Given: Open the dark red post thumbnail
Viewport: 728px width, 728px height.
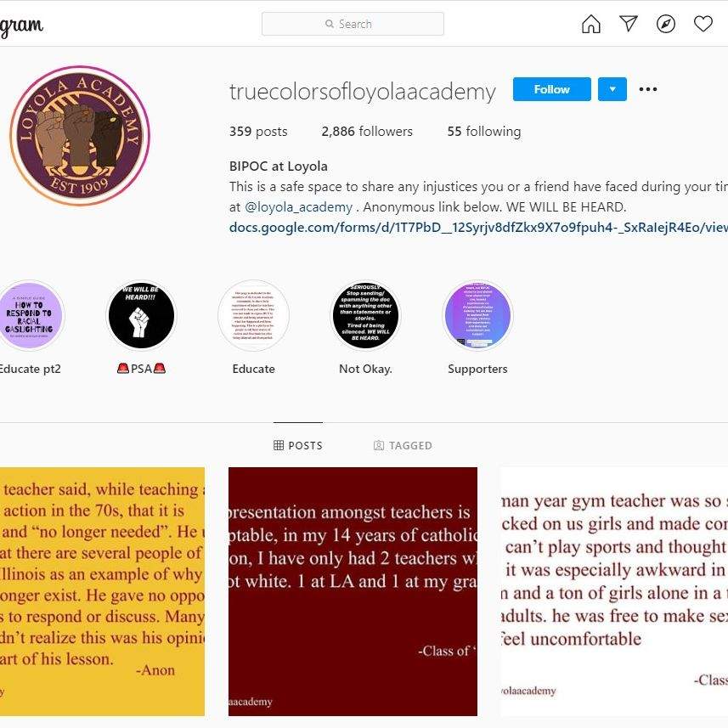Looking at the screenshot, I should tap(353, 591).
